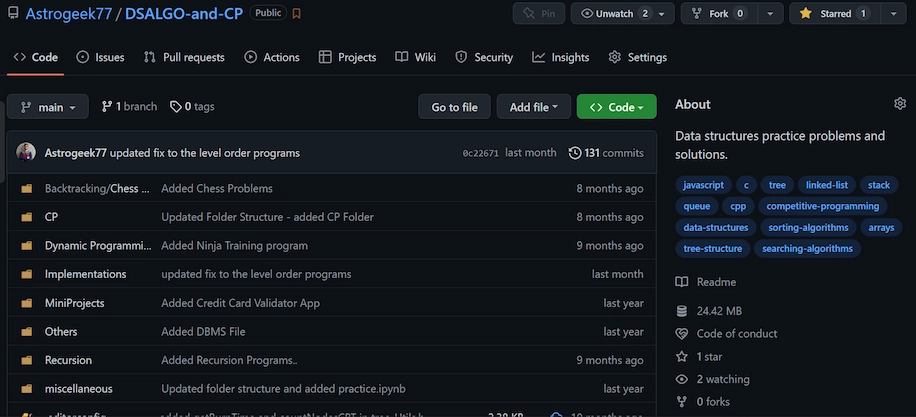Click the tree-structure topic tag
The width and height of the screenshot is (916, 417).
[712, 248]
